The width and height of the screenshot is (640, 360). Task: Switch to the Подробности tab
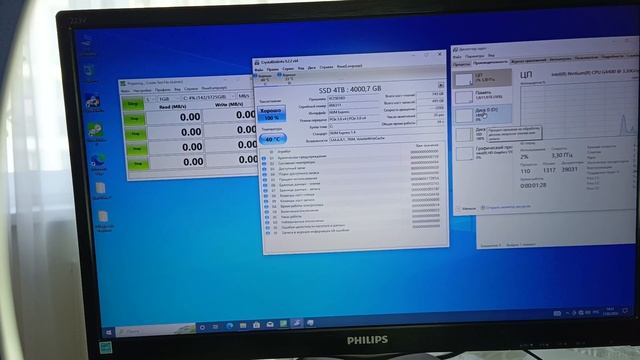coord(612,57)
